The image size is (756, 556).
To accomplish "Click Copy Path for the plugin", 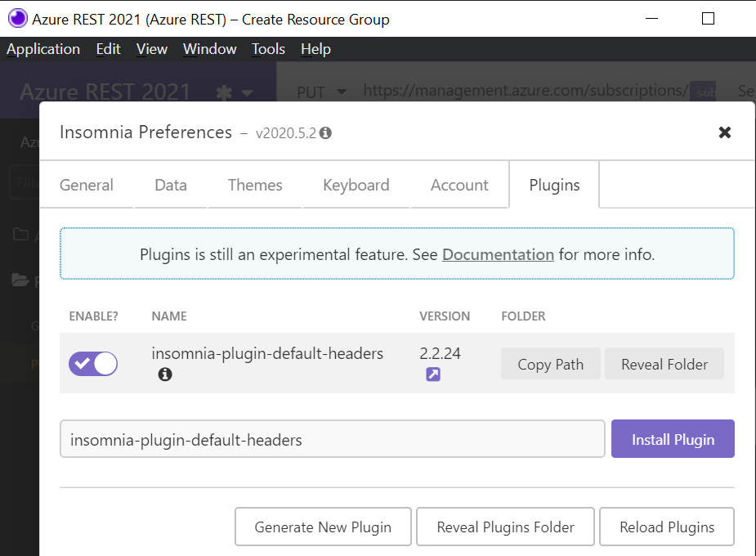I will click(550, 363).
